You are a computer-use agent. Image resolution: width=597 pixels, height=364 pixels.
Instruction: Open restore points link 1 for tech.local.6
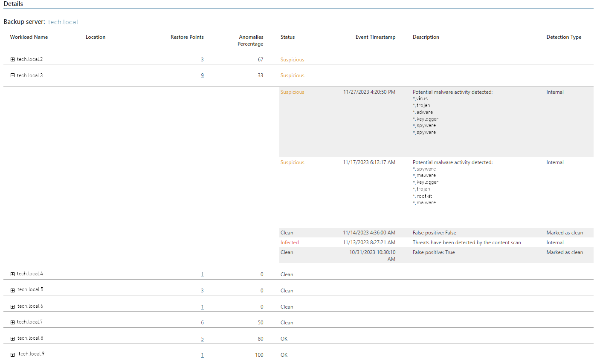coord(202,307)
